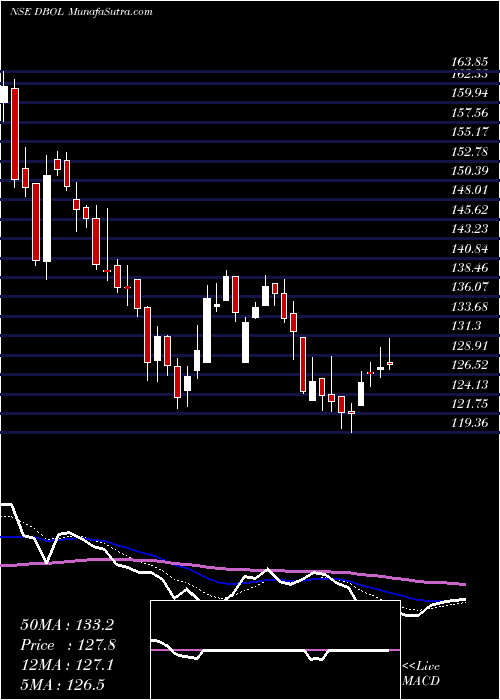500x700 pixels.
Task: Select the 159.94 price level label
Action: 470,93
